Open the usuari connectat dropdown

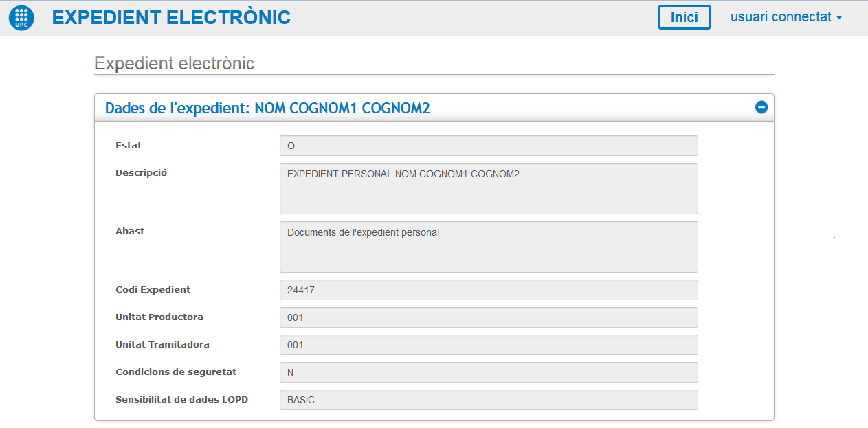tap(786, 17)
